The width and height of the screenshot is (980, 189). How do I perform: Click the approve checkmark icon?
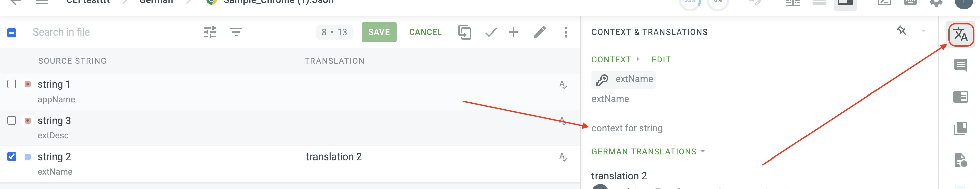[491, 32]
